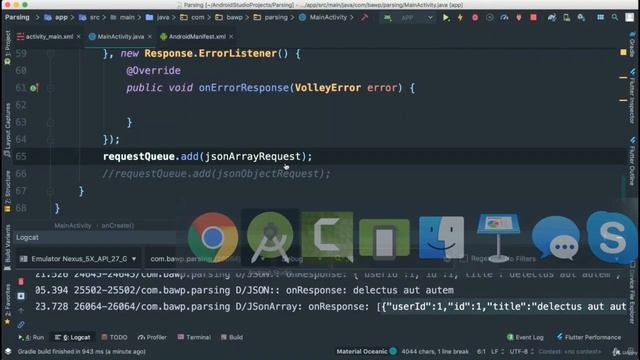This screenshot has width=640, height=360.
Task: Open the Terminal tool window tab
Action: (194, 337)
